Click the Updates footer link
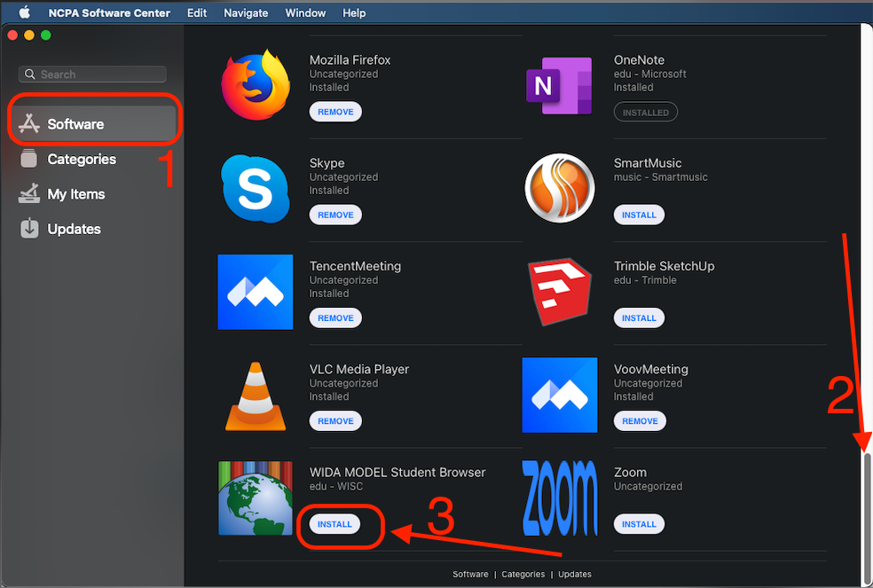This screenshot has height=588, width=873. pos(575,575)
